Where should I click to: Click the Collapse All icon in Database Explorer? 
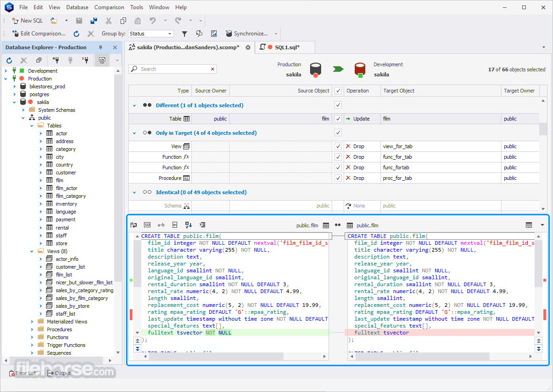click(x=39, y=60)
